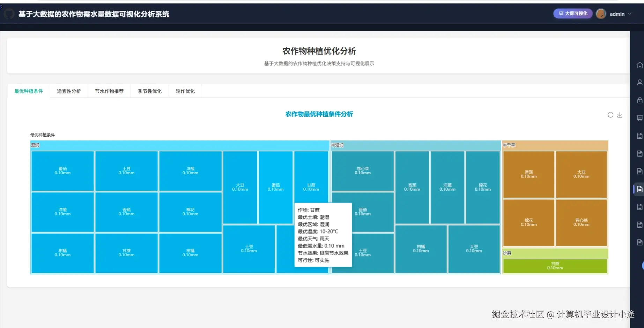Select the 卷心菜 cell in the 半干旱 group
This screenshot has height=328, width=644.
pyautogui.click(x=581, y=222)
